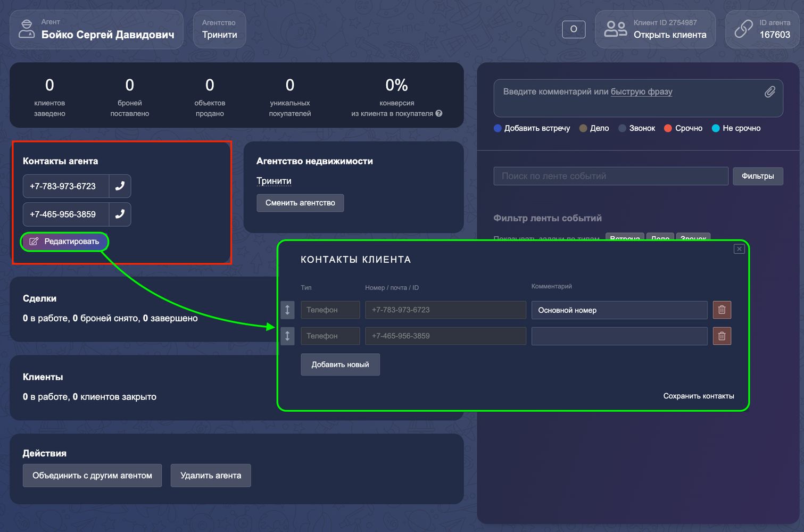Open the Фильтры panel

757,176
